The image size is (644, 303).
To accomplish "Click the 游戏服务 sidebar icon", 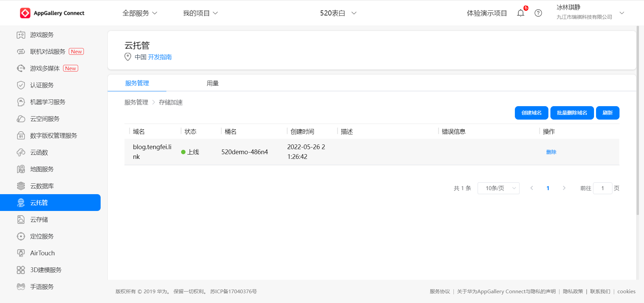I will 21,35.
